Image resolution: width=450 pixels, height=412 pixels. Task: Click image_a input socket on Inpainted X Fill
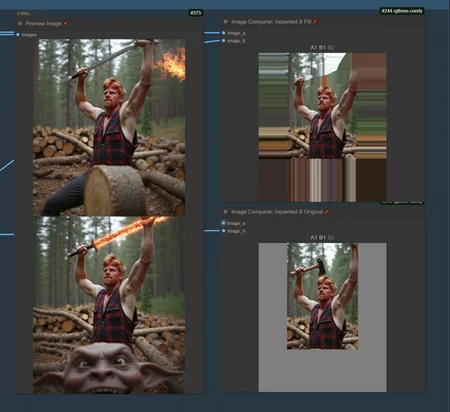223,33
